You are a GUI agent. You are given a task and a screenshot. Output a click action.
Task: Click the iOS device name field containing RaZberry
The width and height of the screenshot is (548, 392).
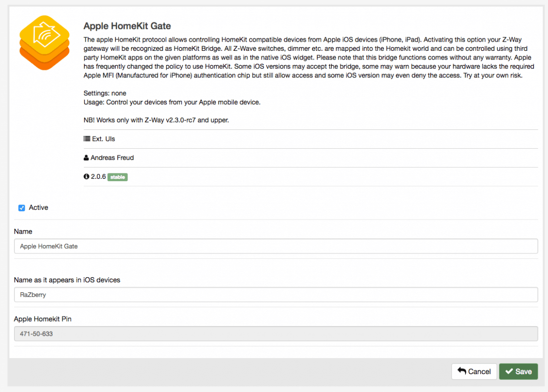275,295
